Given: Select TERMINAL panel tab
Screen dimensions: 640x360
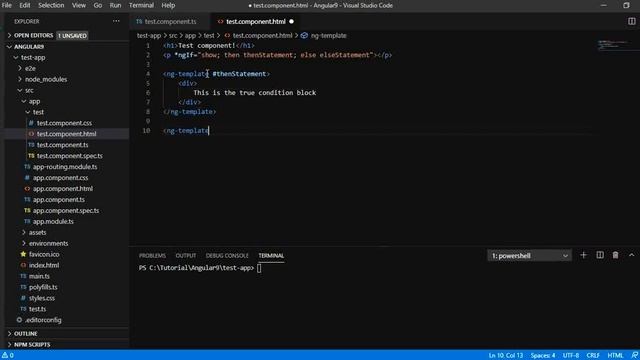Looking at the screenshot, I should (x=271, y=256).
